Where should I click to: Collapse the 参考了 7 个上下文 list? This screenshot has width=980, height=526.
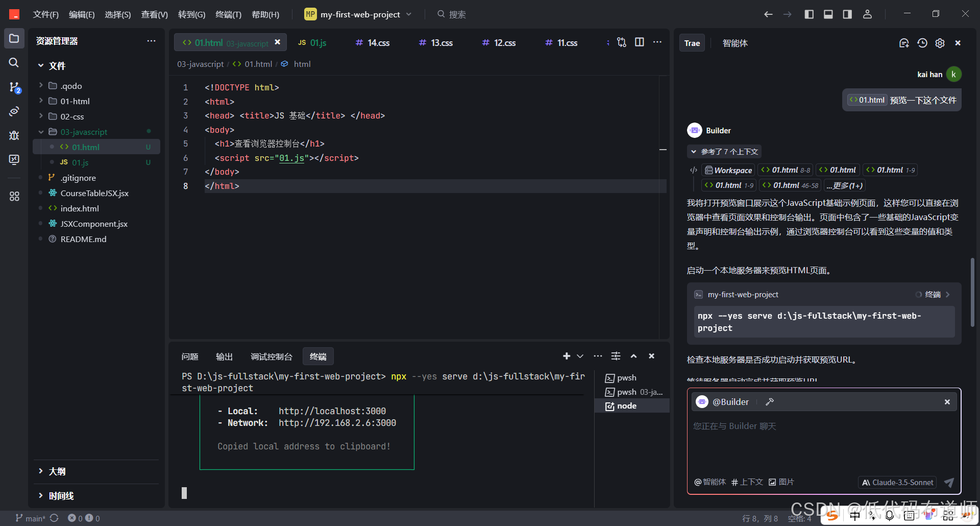(724, 152)
